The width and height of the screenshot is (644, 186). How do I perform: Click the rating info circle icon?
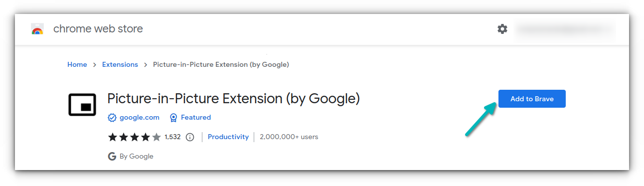[190, 137]
